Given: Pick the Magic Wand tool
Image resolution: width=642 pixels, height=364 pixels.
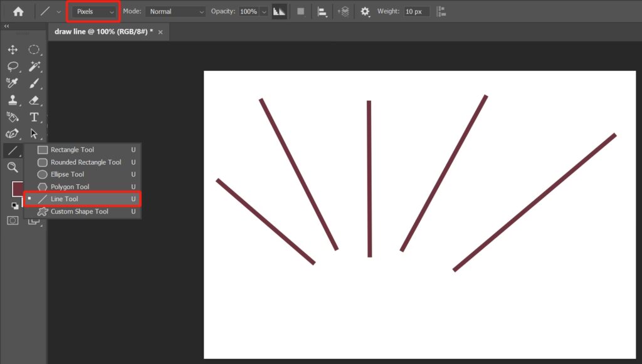Looking at the screenshot, I should (x=34, y=66).
